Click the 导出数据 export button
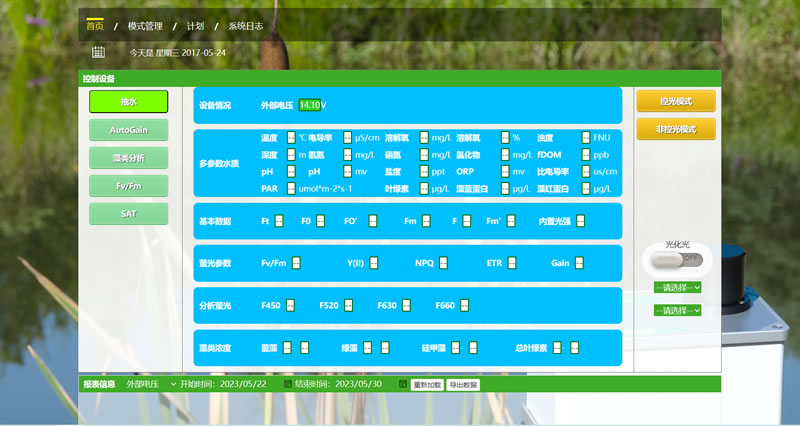Viewport: 800px width, 426px height. tap(463, 384)
